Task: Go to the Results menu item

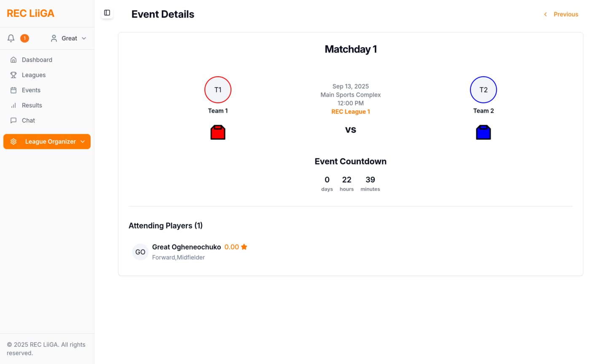Action: (32, 105)
